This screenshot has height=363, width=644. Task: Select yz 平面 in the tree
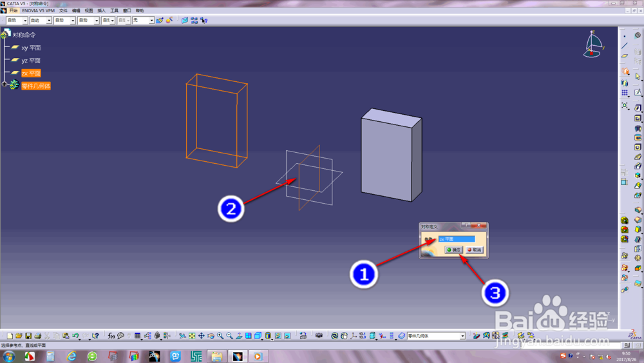(31, 61)
